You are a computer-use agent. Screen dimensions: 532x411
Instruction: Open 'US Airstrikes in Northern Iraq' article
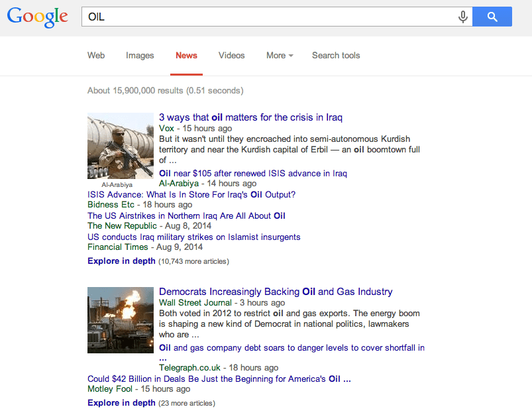coord(186,216)
